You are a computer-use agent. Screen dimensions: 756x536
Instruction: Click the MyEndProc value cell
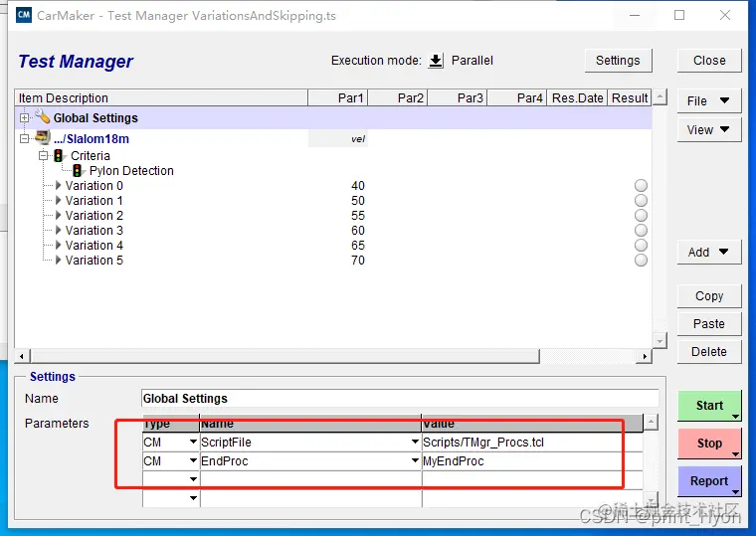click(532, 461)
